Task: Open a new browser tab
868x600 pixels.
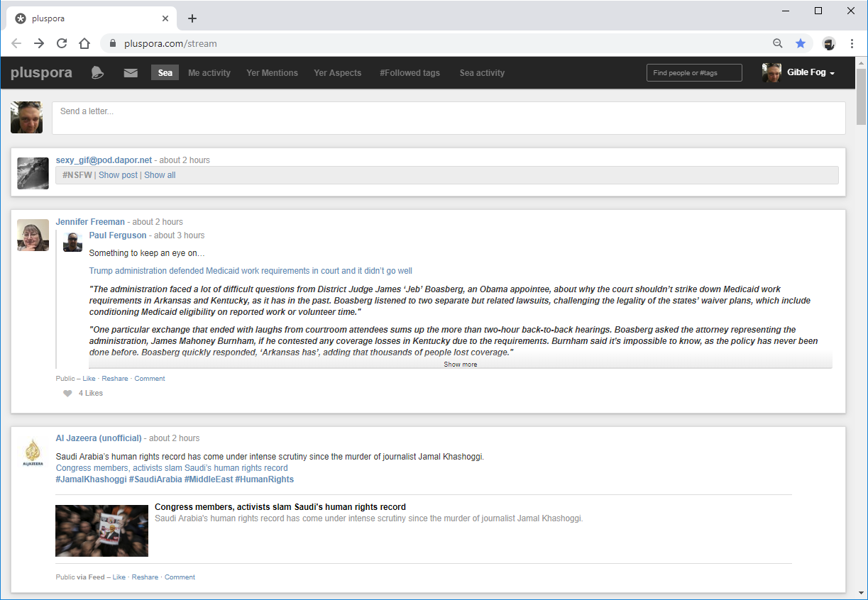Action: pyautogui.click(x=192, y=18)
